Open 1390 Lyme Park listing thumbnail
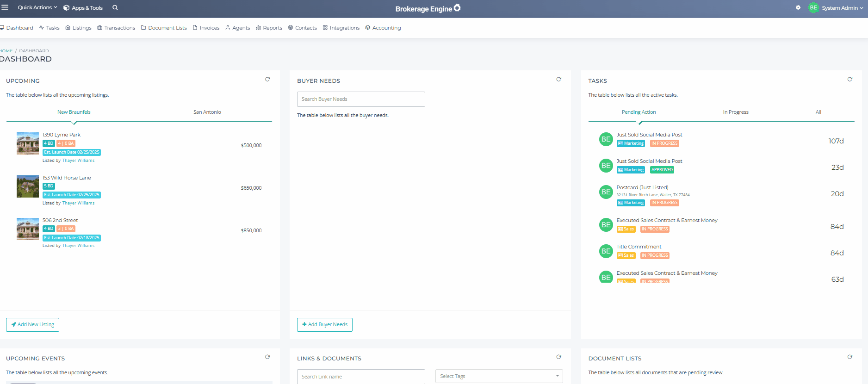Viewport: 868px width, 384px height. (x=28, y=143)
